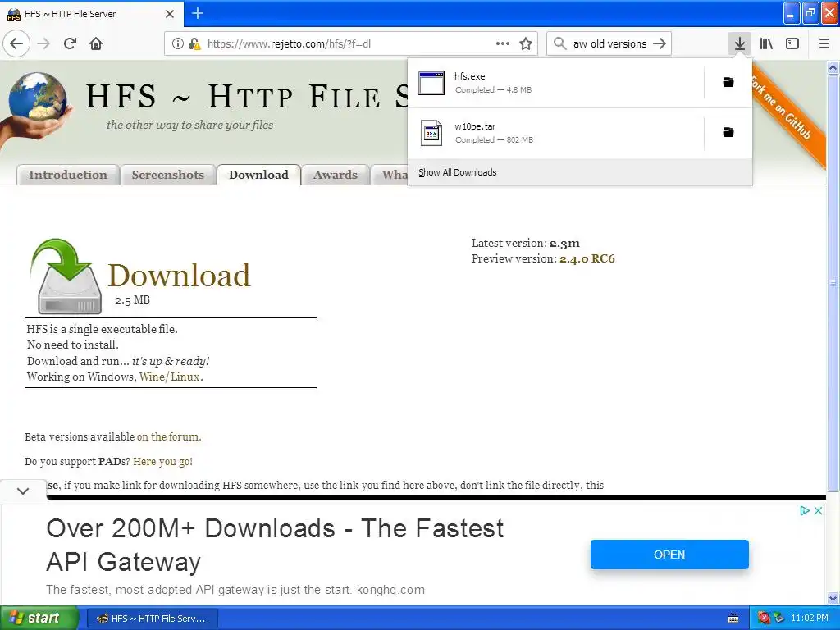
Task: Open the hfs.exe download entry
Action: point(555,83)
